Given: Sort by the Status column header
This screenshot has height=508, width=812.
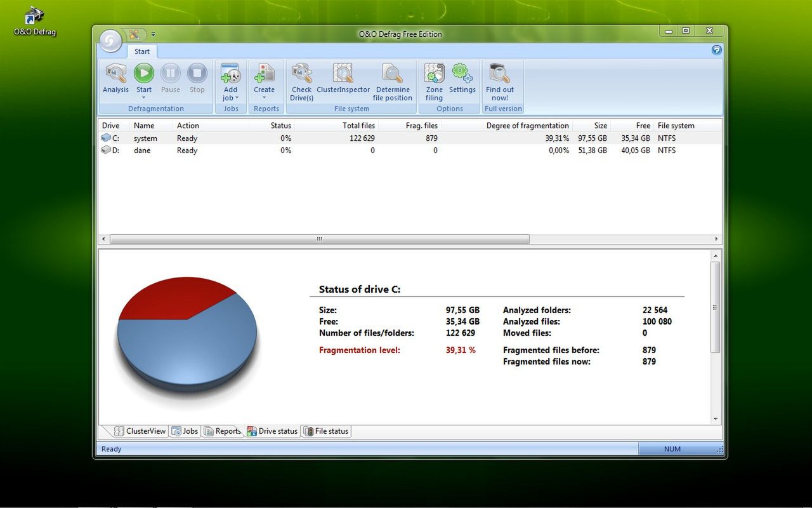Looking at the screenshot, I should pos(272,126).
